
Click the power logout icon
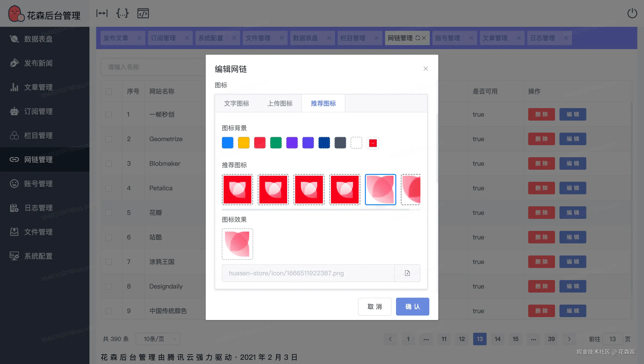632,13
